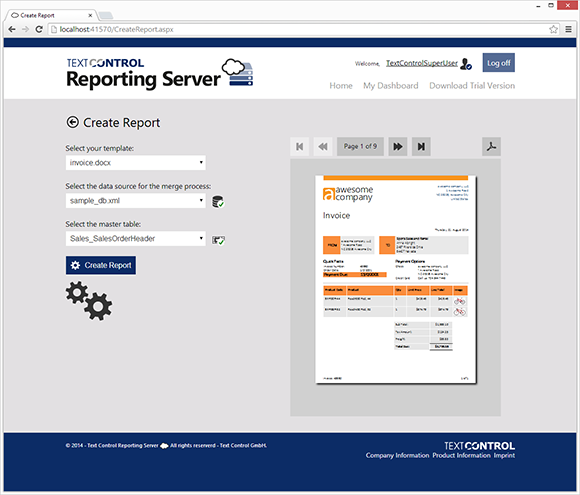The height and width of the screenshot is (495, 580).
Task: Open the Chrome hamburger menu
Action: [569, 29]
